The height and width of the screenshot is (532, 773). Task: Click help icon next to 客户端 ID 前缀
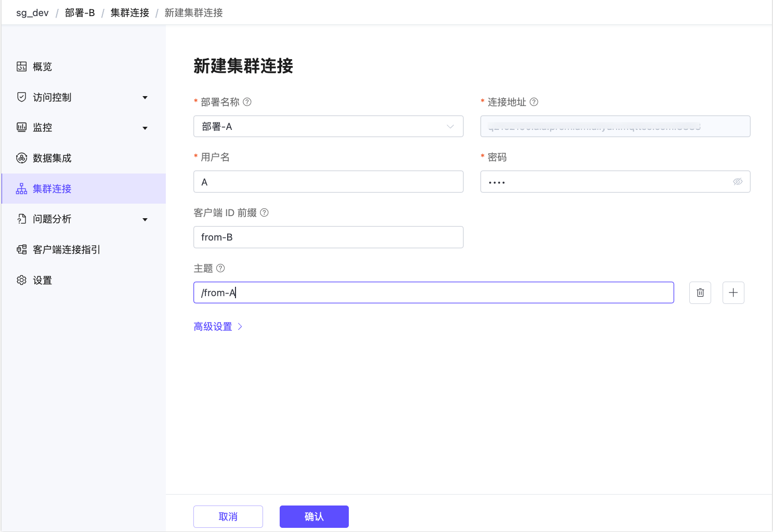pos(264,212)
